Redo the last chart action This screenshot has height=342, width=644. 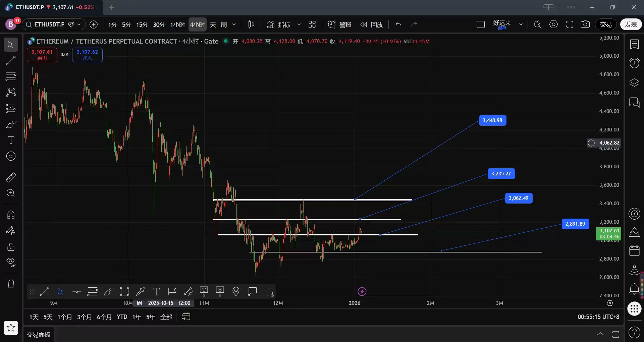pos(414,24)
